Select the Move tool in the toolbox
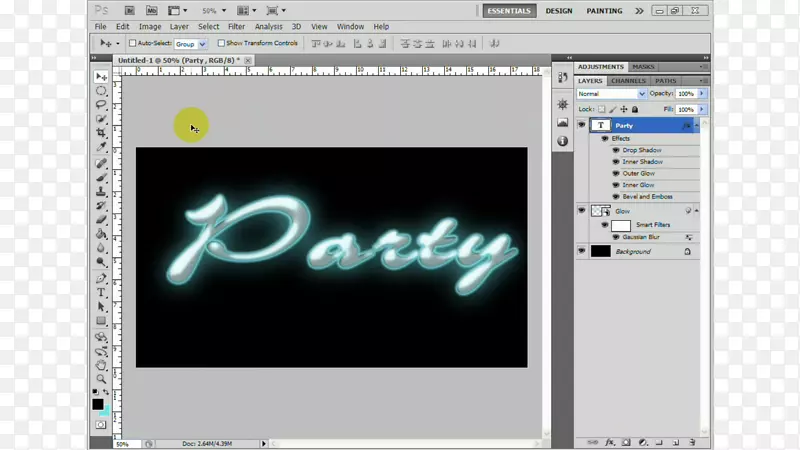Image resolution: width=800 pixels, height=450 pixels. 101,76
